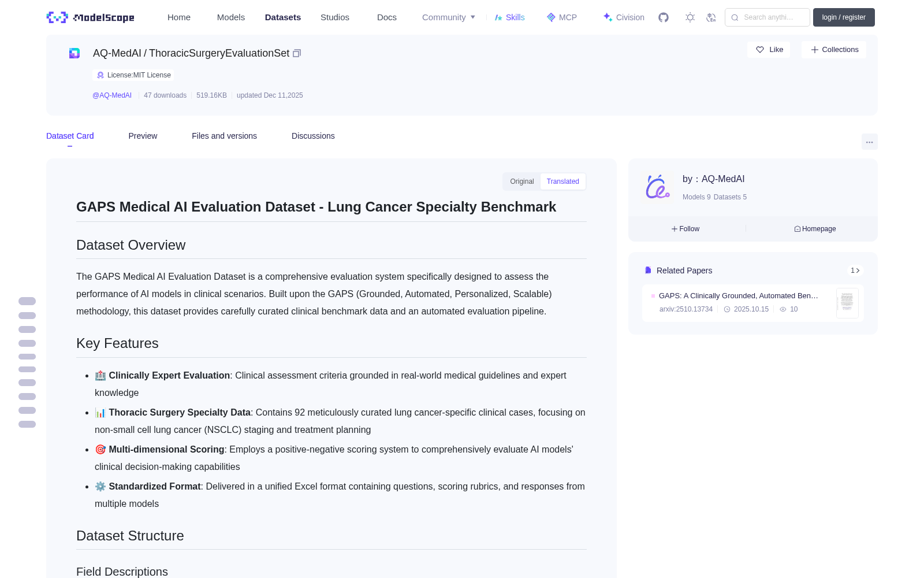Select the Translated view option
Viewport: 924px width, 578px height.
563,181
